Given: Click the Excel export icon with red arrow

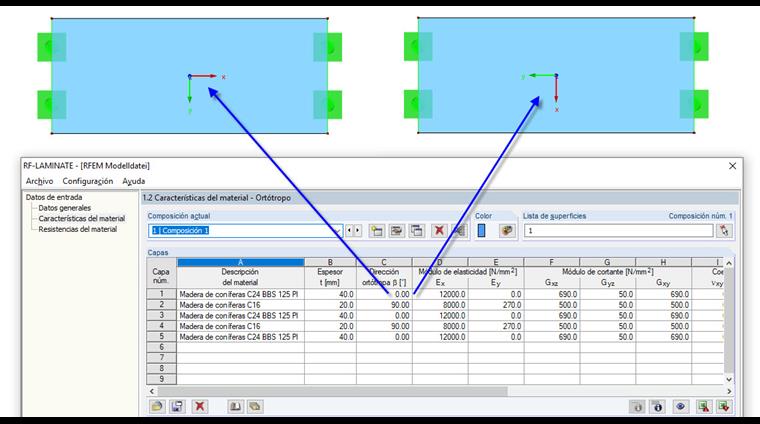Looking at the screenshot, I should point(704,407).
